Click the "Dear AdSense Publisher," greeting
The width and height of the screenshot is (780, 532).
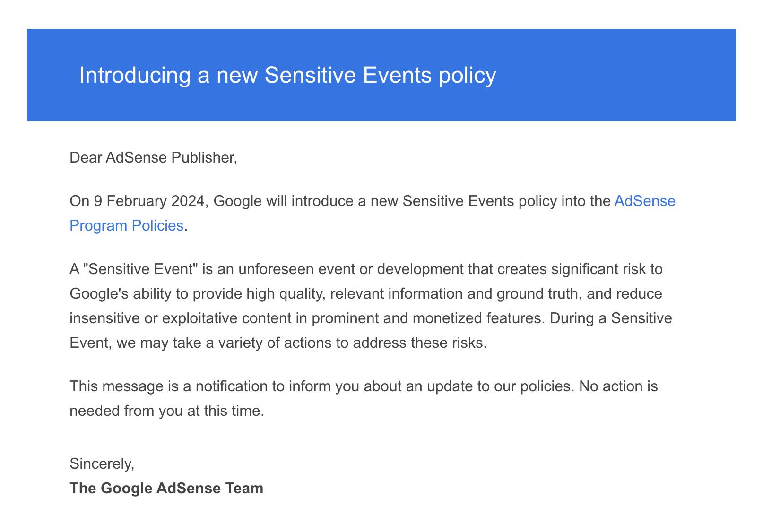[153, 158]
